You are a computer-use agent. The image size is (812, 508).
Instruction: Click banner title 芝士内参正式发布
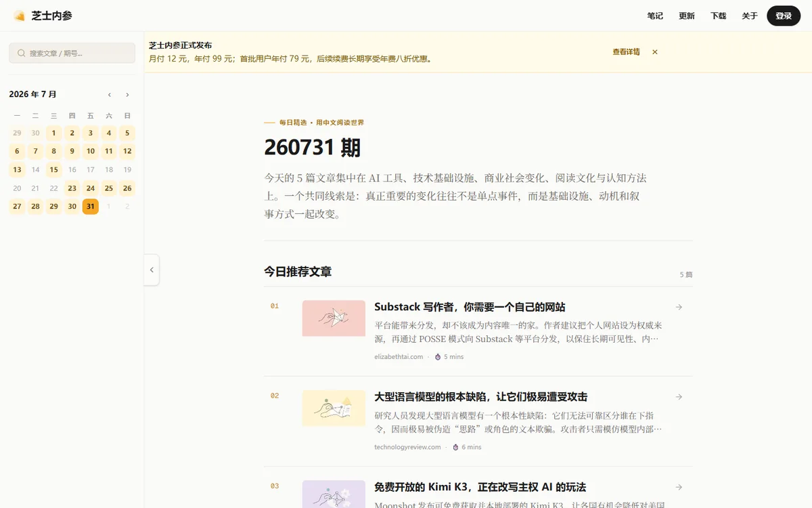pyautogui.click(x=181, y=45)
